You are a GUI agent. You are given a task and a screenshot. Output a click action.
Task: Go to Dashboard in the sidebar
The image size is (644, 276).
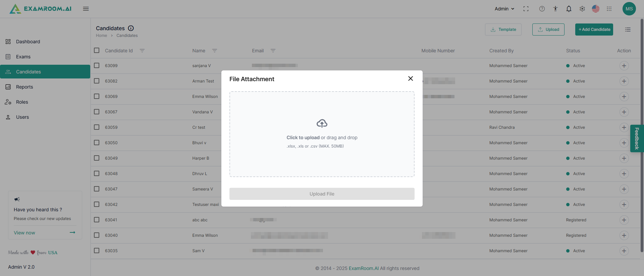pyautogui.click(x=28, y=42)
